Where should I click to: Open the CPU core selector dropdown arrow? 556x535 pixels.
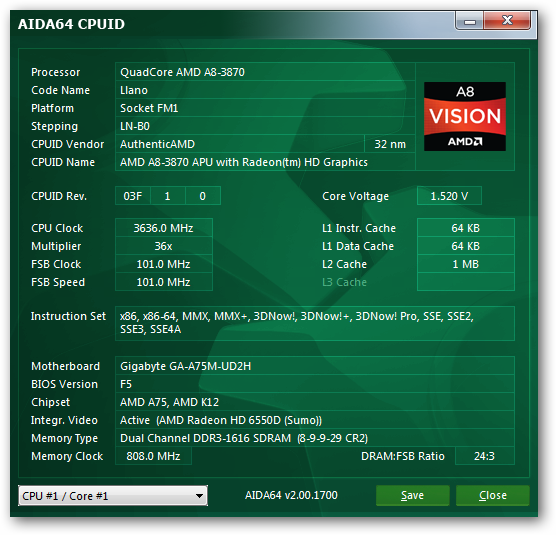200,496
